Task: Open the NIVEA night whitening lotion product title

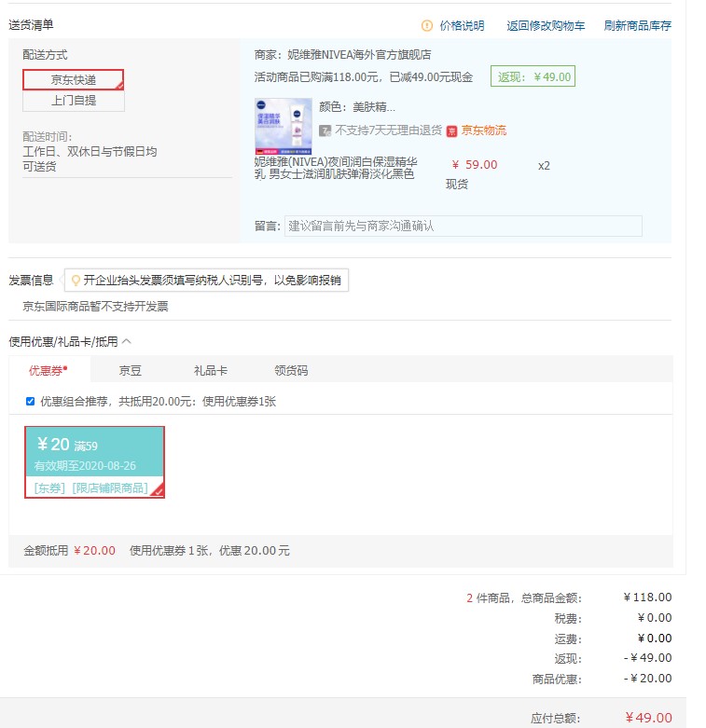Action: 336,168
